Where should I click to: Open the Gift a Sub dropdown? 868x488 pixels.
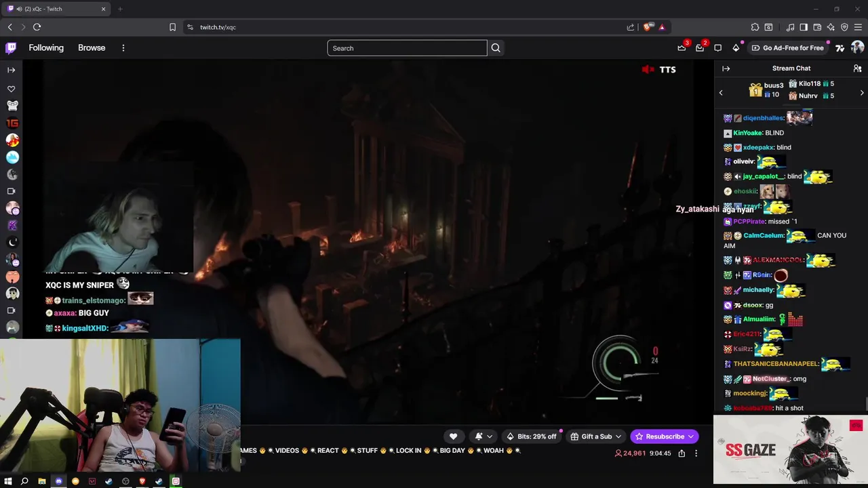[x=596, y=436]
